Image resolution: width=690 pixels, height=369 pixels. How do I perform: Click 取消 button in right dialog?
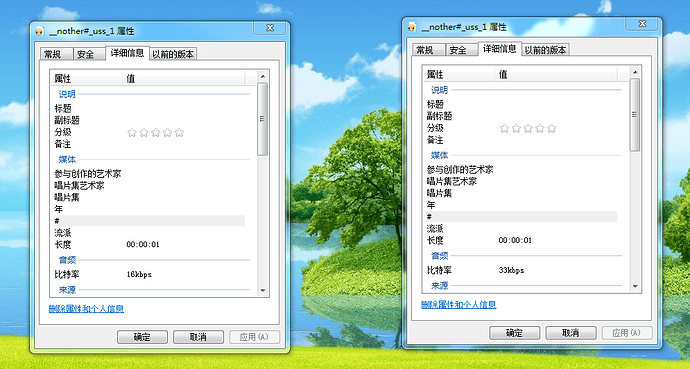(571, 333)
